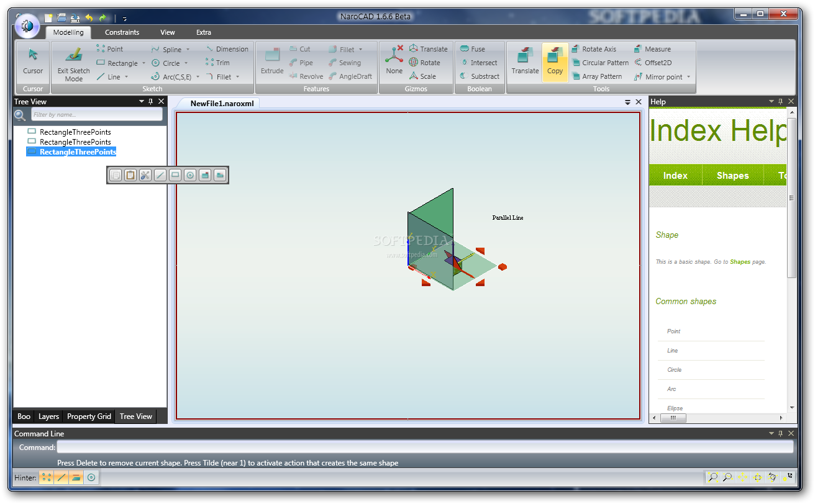Expand the Arc(C,S,E) dropdown arrow

[198, 77]
